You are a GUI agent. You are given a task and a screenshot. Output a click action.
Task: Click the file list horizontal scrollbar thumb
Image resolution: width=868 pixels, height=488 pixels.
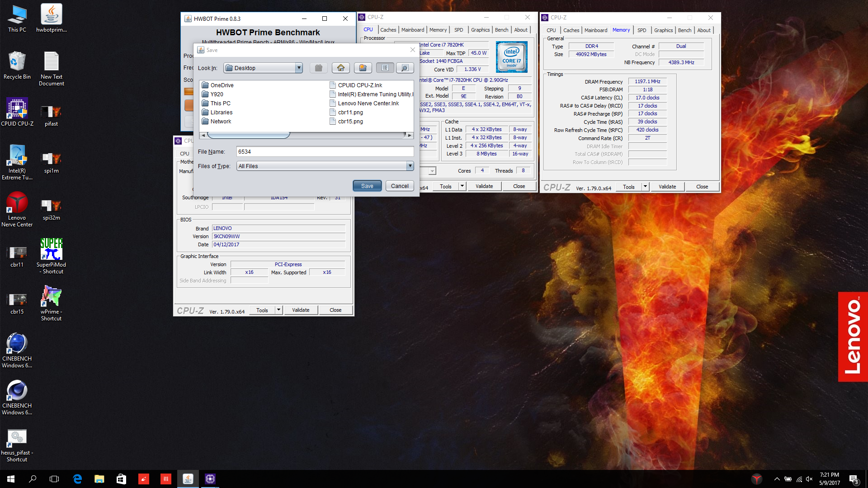coord(248,135)
